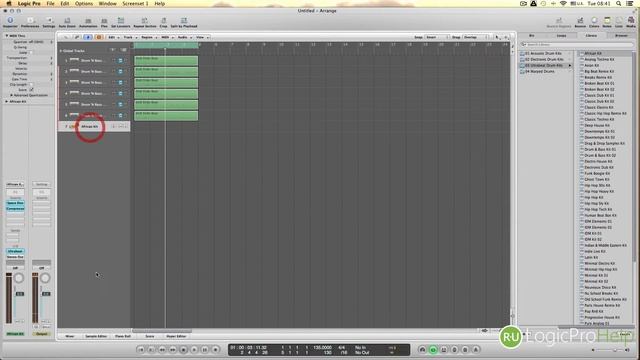Toggle the Inspector toolbar icon

coord(10,22)
